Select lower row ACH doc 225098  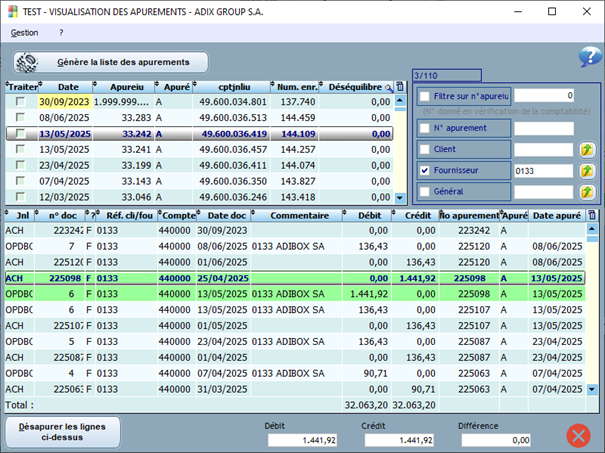pyautogui.click(x=295, y=278)
